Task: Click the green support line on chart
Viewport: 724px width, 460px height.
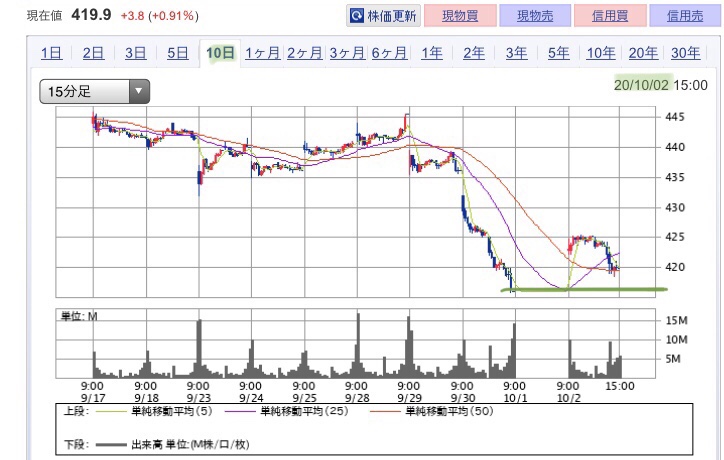Action: 584,290
